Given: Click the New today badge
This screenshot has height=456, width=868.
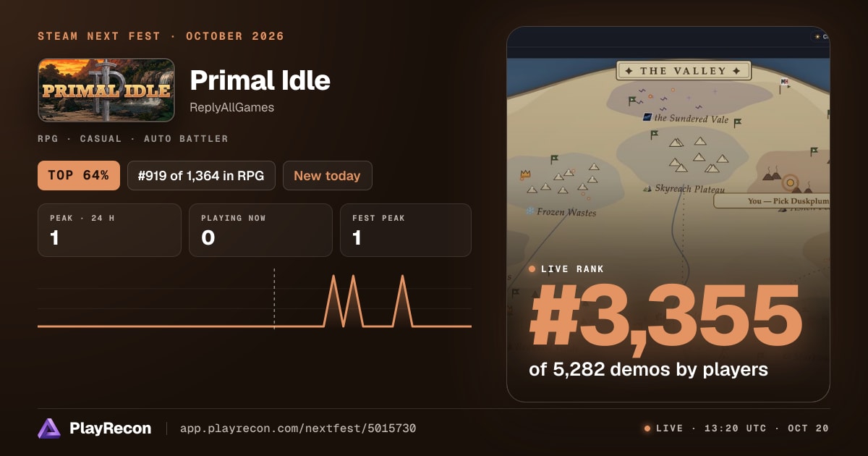Looking at the screenshot, I should click(x=327, y=176).
